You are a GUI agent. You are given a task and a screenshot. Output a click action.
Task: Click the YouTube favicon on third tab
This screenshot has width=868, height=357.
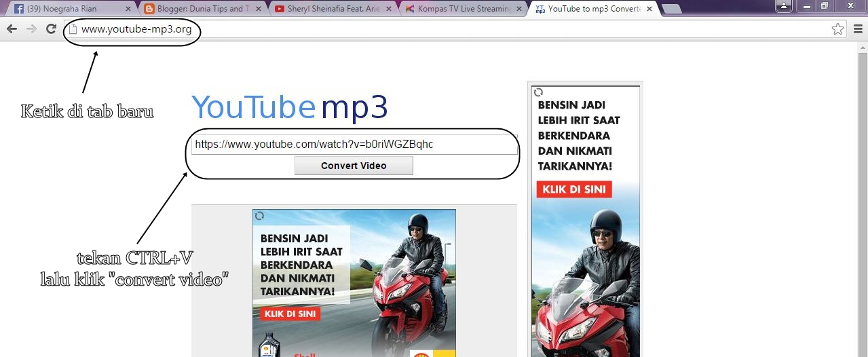(x=279, y=9)
